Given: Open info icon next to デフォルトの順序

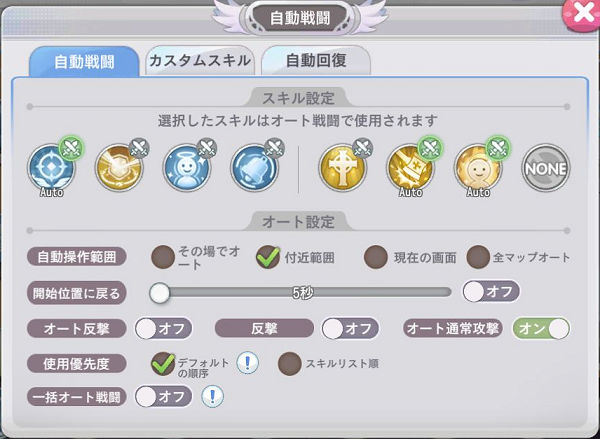Looking at the screenshot, I should (x=248, y=363).
